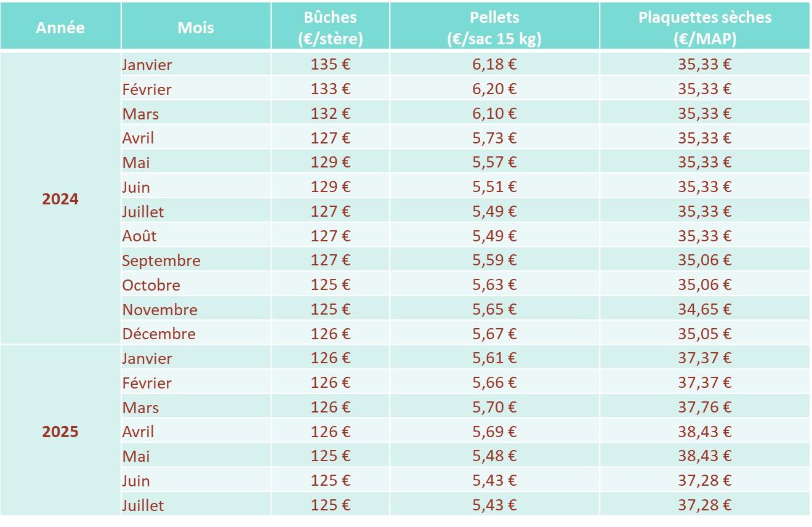Click the Année column header

60,27
